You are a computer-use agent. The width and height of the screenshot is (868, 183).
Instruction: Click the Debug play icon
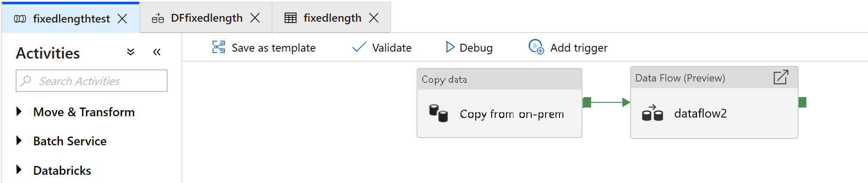(450, 47)
